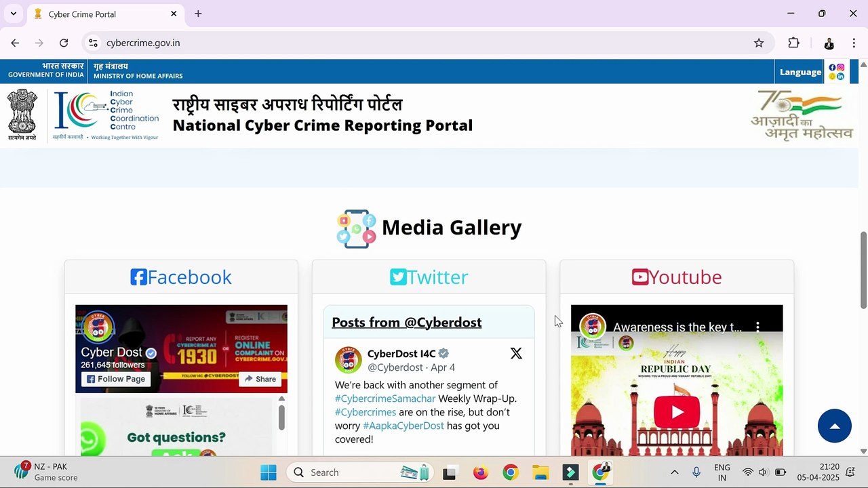Open the #AapkaCyberDost hashtag
Image resolution: width=868 pixels, height=488 pixels.
[x=403, y=426]
